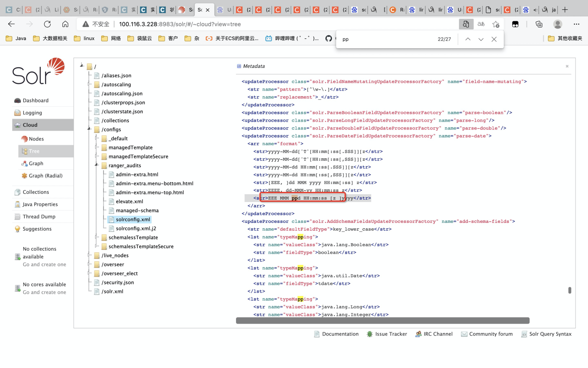
Task: Expand the /overseer folder
Action: (89, 264)
